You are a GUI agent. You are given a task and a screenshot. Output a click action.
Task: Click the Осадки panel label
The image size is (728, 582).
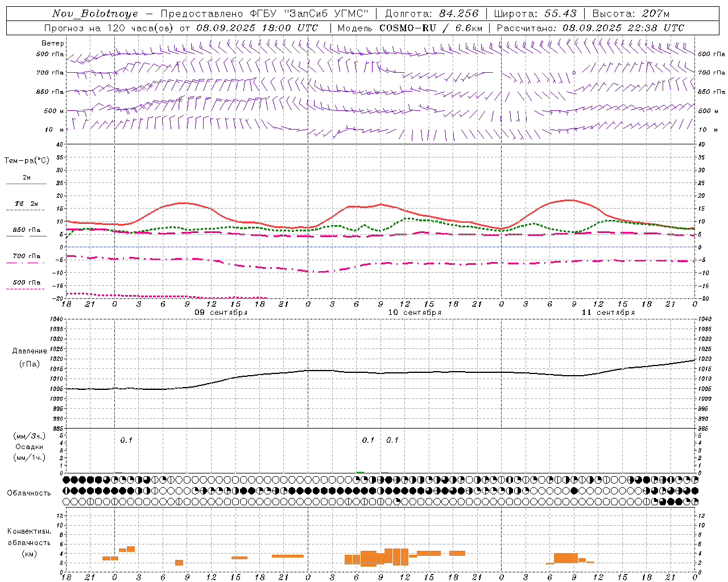click(x=29, y=447)
